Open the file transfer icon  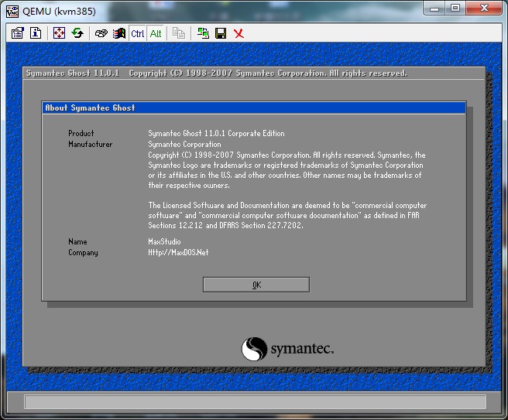[179, 33]
